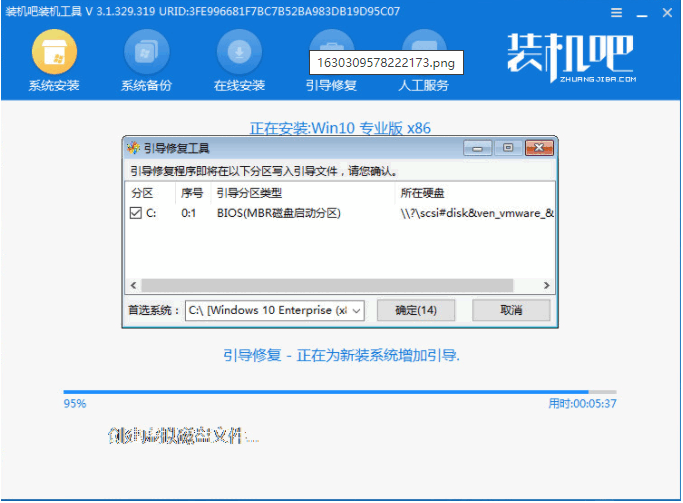The width and height of the screenshot is (683, 503).
Task: Click the 人工服务 tab label
Action: click(x=423, y=85)
